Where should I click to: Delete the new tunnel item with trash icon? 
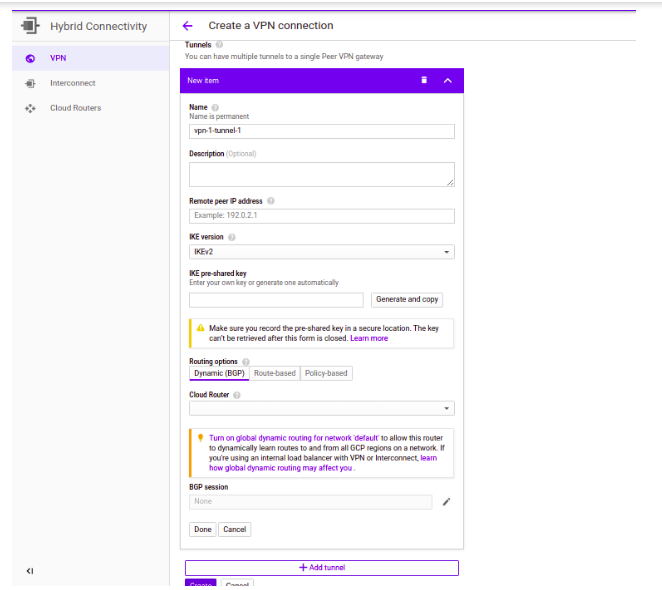point(424,80)
